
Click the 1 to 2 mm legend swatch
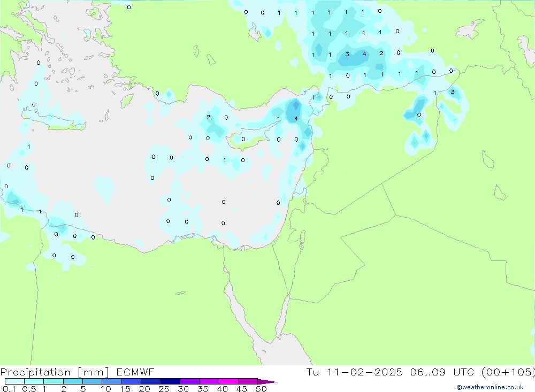[53, 381]
